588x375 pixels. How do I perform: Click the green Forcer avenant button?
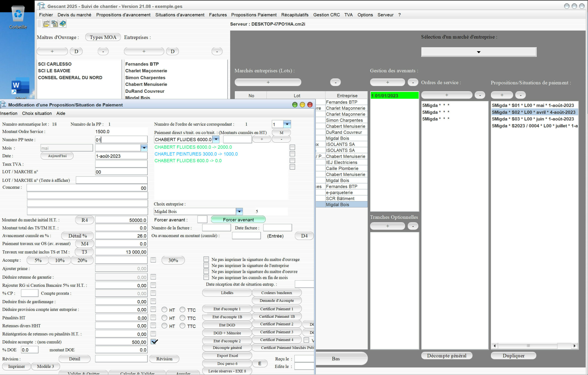point(238,220)
